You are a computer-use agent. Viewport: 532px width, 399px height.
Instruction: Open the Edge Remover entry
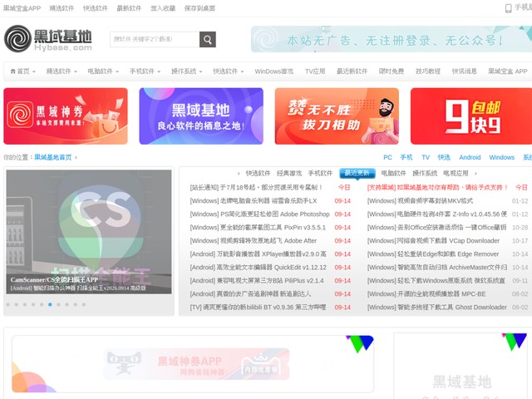(x=433, y=254)
